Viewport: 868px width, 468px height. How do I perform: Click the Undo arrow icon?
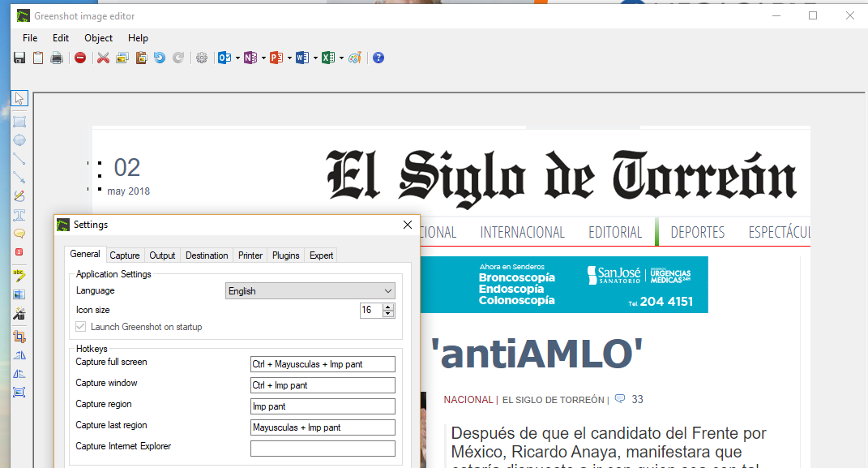click(x=160, y=58)
